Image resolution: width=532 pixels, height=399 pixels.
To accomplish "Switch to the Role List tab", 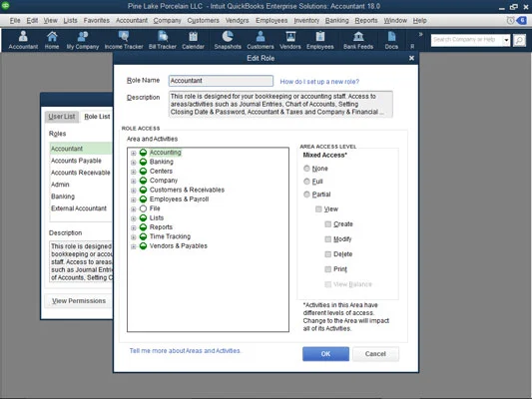I will click(97, 117).
